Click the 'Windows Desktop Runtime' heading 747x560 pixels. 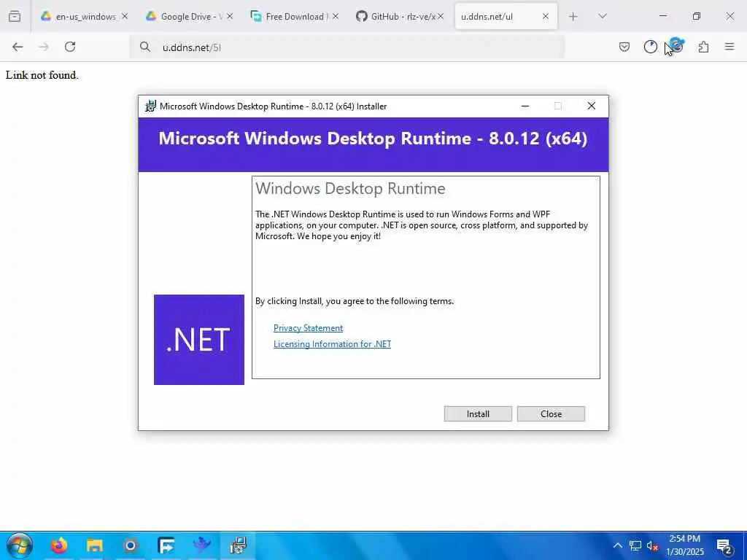pyautogui.click(x=350, y=189)
